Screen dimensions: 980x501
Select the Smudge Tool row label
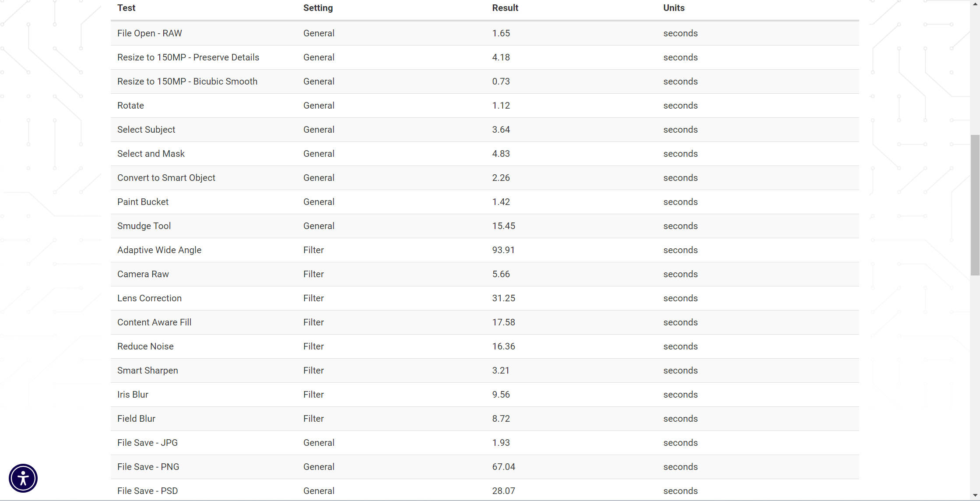(x=144, y=226)
